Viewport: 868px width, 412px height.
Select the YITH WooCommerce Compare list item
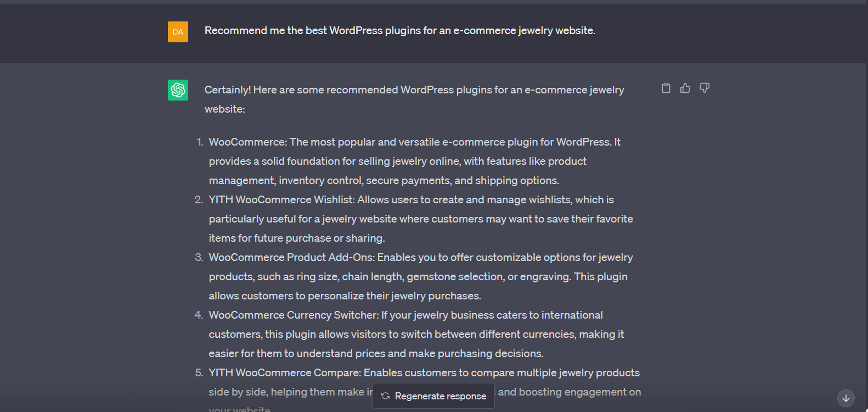click(x=424, y=373)
